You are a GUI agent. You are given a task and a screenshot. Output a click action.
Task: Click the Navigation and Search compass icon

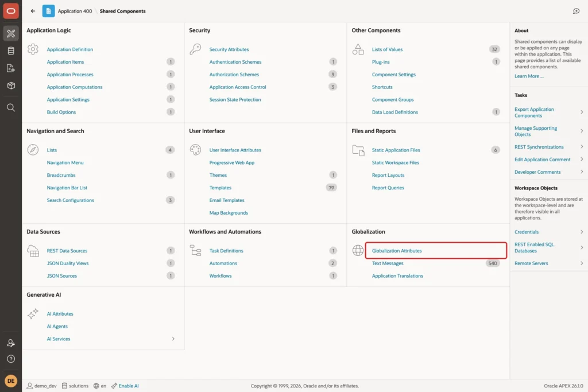click(x=33, y=150)
